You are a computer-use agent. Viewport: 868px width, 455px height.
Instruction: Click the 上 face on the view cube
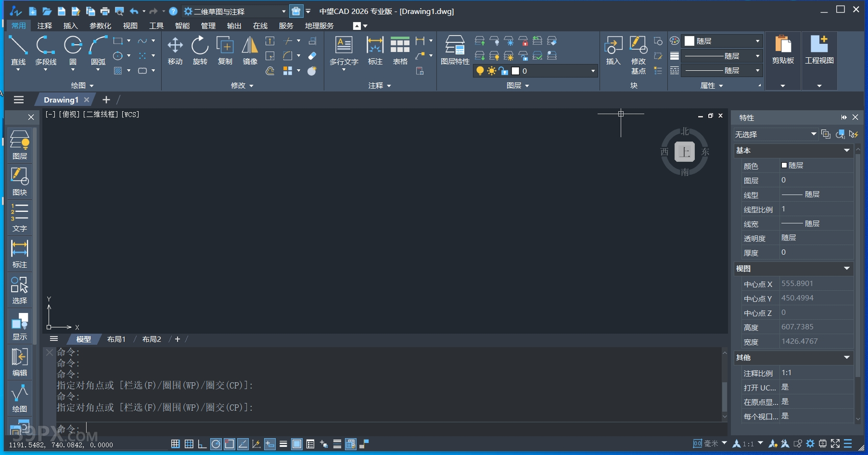[685, 152]
